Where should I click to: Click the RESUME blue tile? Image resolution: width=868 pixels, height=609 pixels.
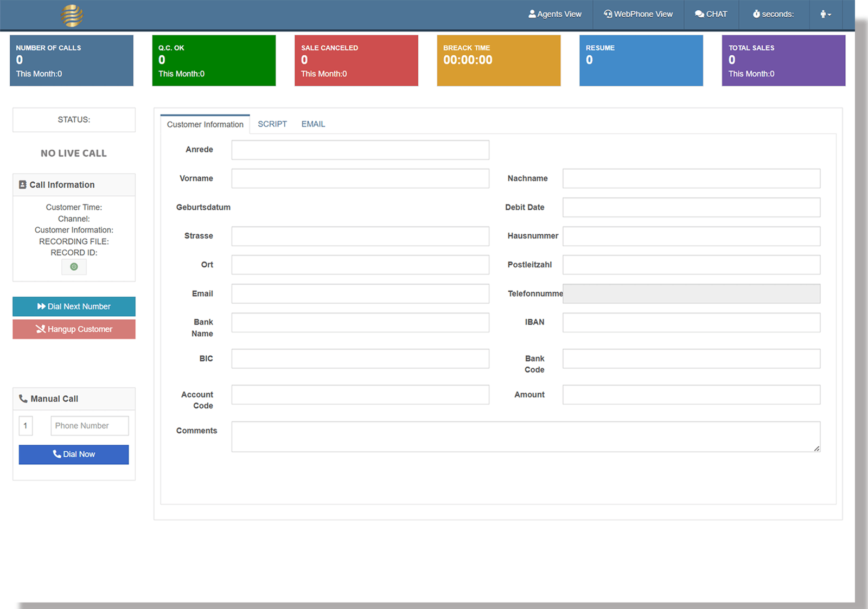[x=641, y=61]
